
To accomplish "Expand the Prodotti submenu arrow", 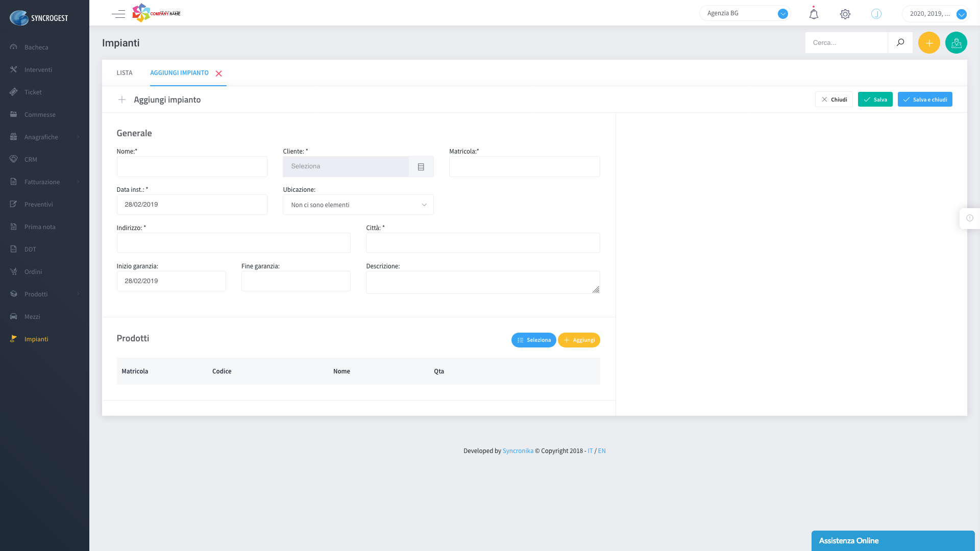I will 78,294.
